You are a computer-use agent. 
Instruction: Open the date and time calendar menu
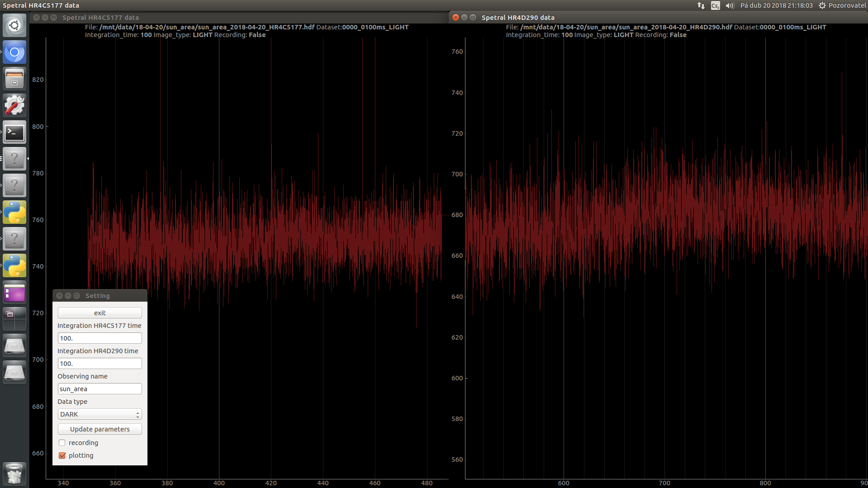[776, 5]
